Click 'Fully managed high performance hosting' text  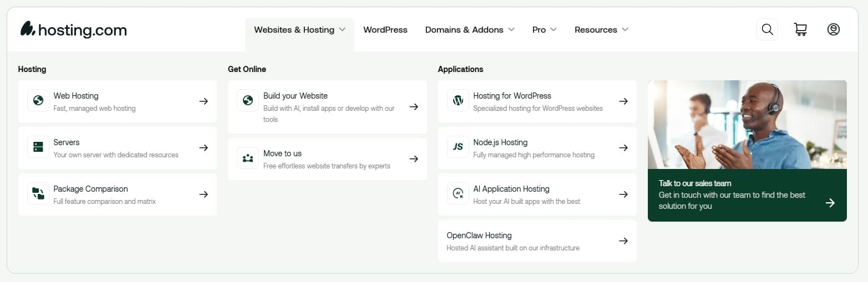point(534,155)
